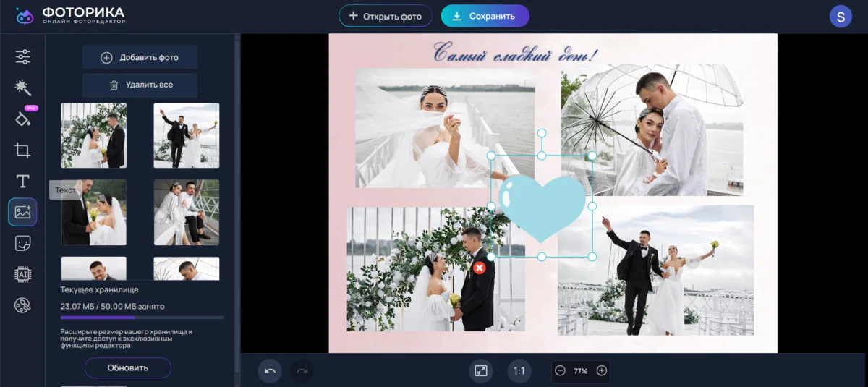Open the AI tools icon
This screenshot has height=387, width=868.
pos(22,274)
